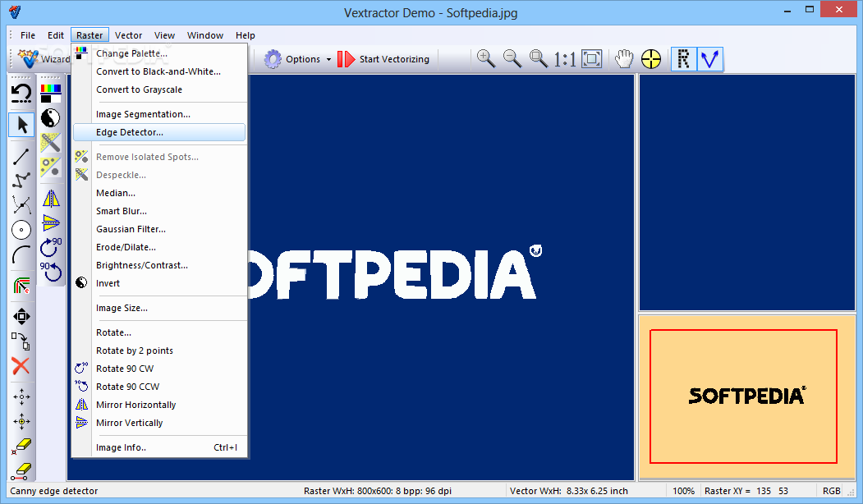Select the polyline drawing tool

[21, 181]
